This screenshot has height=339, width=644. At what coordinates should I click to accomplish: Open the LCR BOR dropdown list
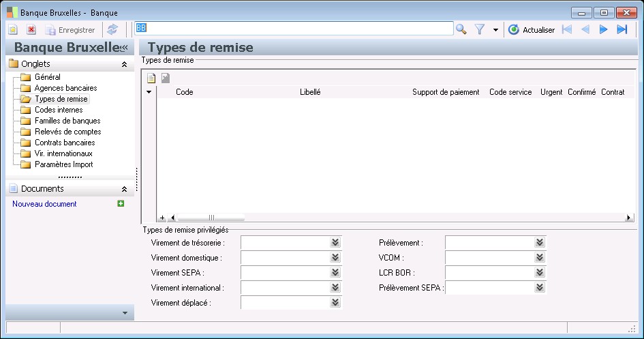tap(539, 272)
